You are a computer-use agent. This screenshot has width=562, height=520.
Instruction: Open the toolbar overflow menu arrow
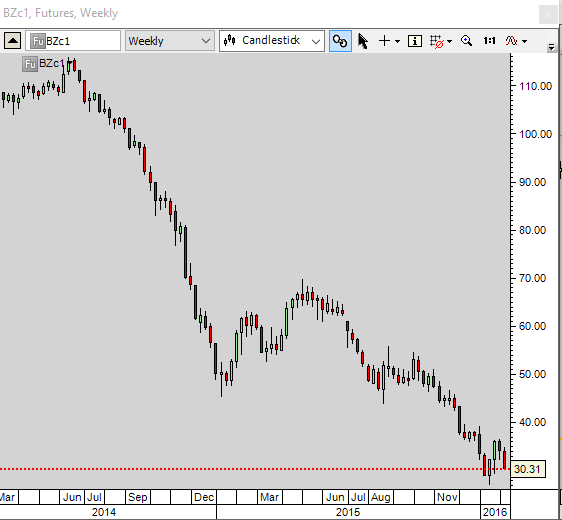pos(551,47)
